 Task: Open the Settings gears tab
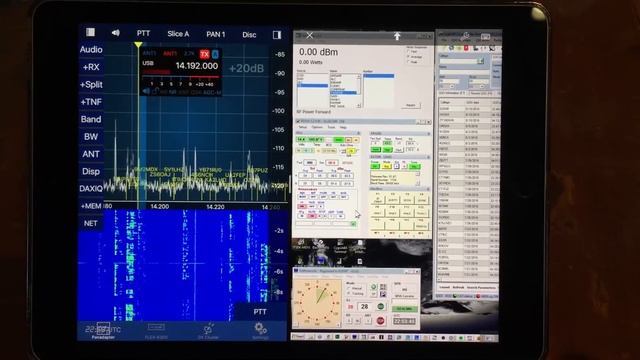(260, 330)
